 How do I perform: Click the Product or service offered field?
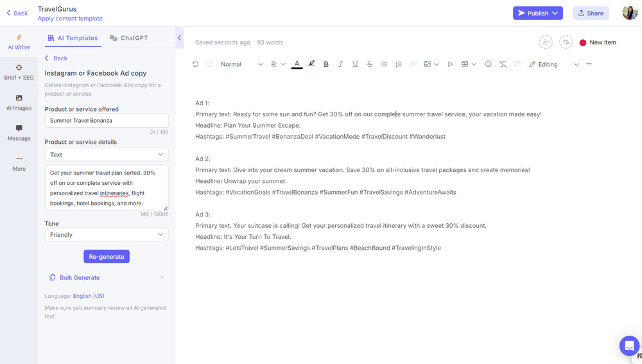point(107,121)
